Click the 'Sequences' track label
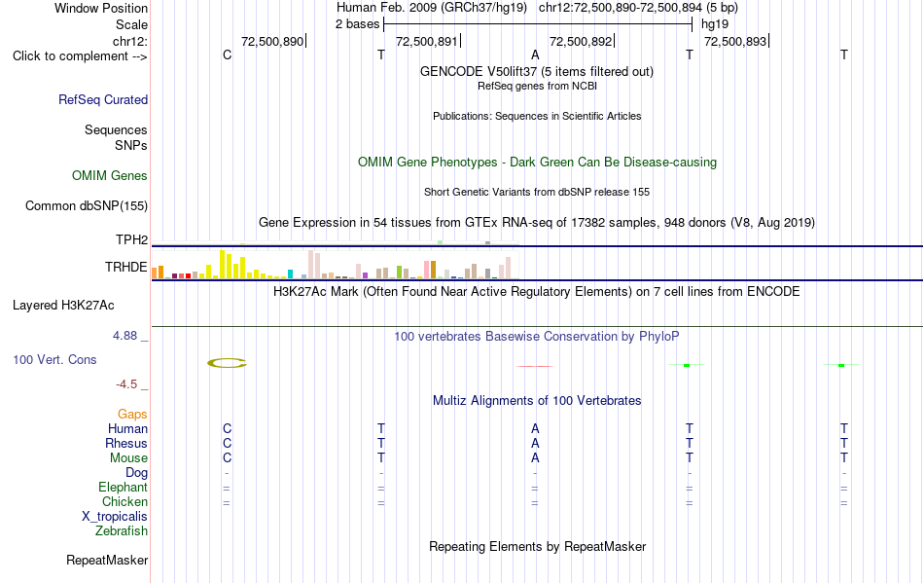Screen dimensions: 924x583 coord(116,129)
